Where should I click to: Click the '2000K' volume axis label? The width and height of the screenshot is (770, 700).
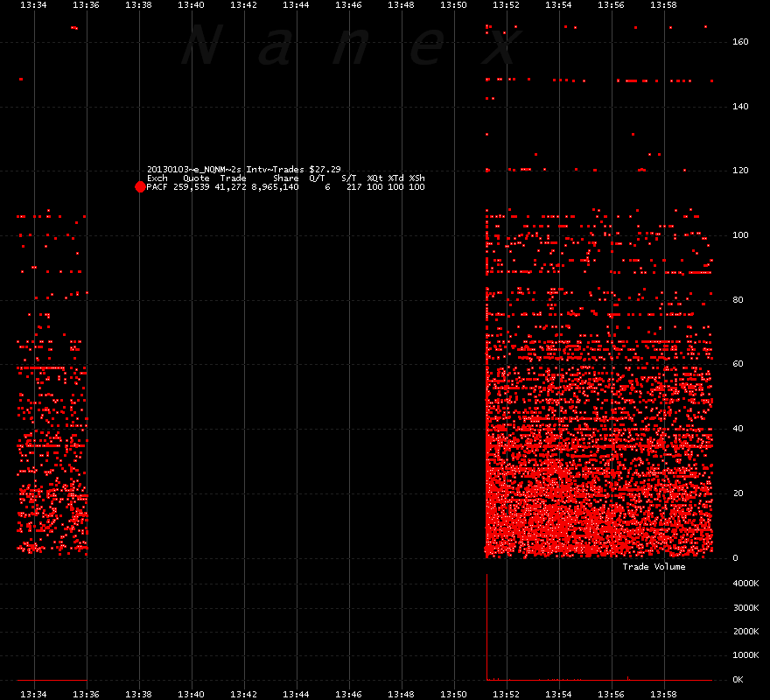745,632
